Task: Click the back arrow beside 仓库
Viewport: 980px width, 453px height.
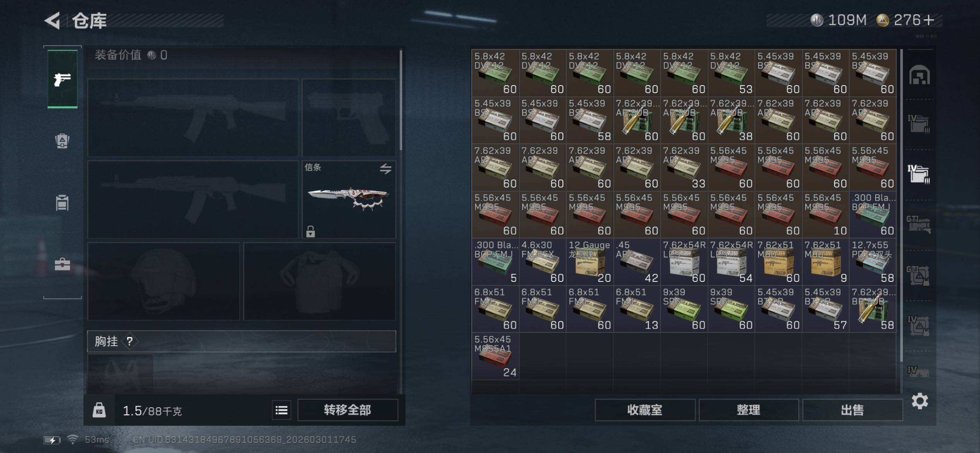Action: (53, 21)
